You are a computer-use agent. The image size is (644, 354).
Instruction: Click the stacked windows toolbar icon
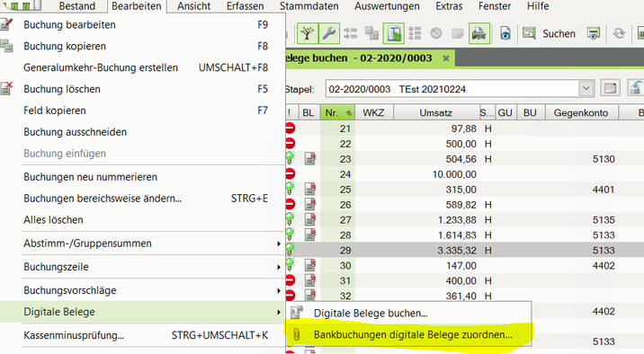(371, 33)
